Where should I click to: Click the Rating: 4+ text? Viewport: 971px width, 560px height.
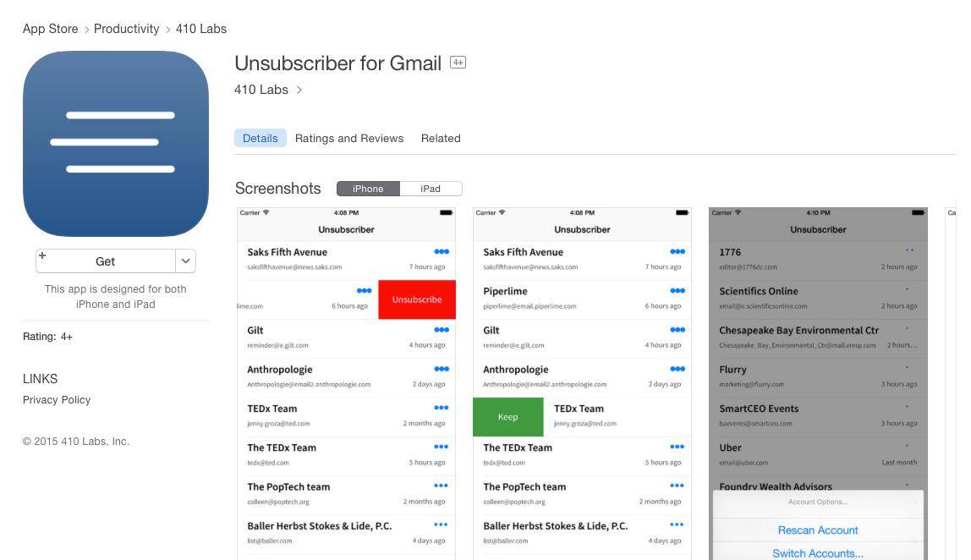[x=47, y=337]
